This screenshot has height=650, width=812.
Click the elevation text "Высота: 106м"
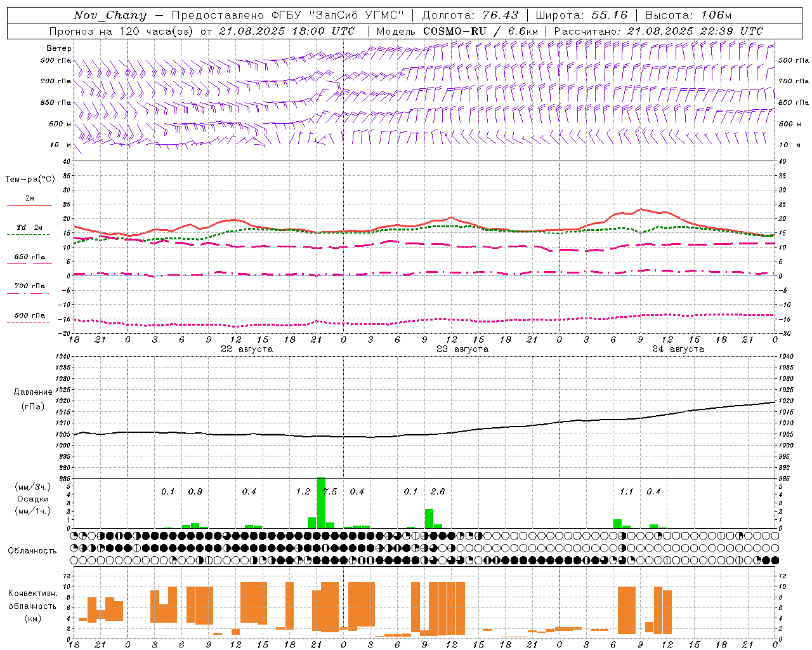click(688, 15)
